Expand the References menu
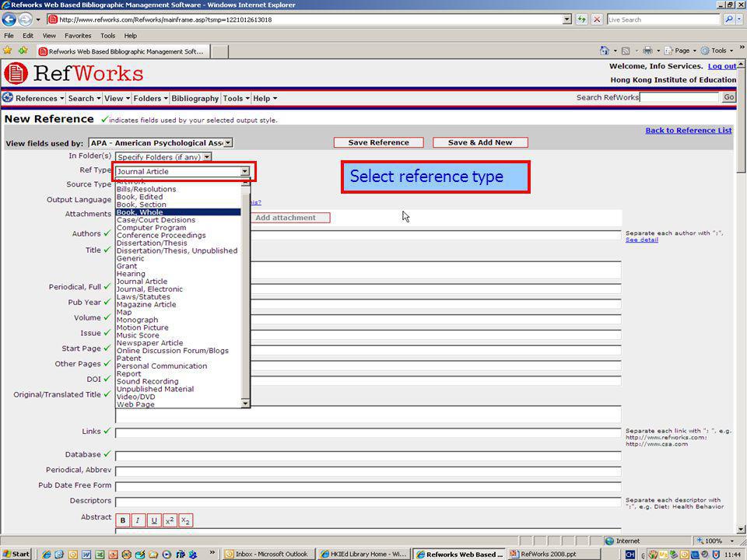Image resolution: width=747 pixels, height=560 pixels. pos(40,98)
